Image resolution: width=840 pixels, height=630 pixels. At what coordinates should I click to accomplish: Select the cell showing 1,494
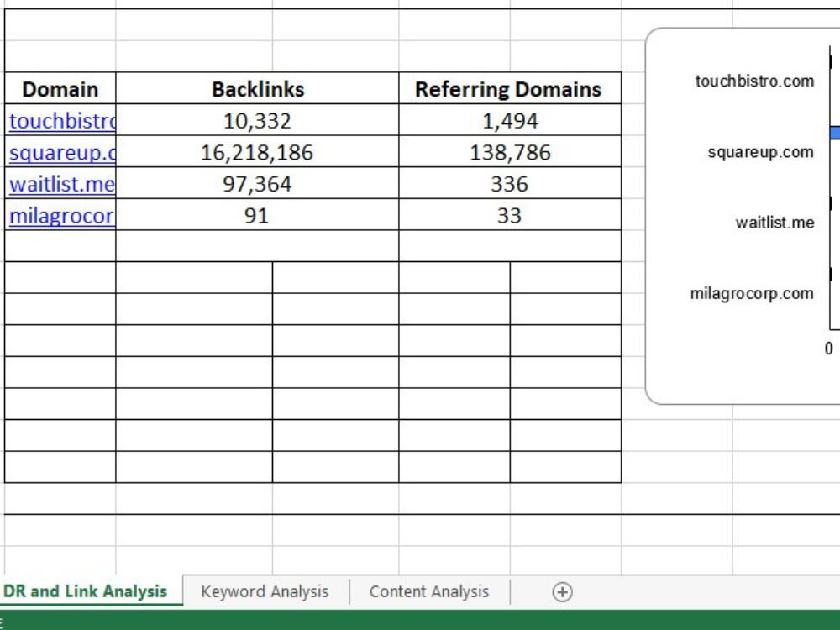510,120
